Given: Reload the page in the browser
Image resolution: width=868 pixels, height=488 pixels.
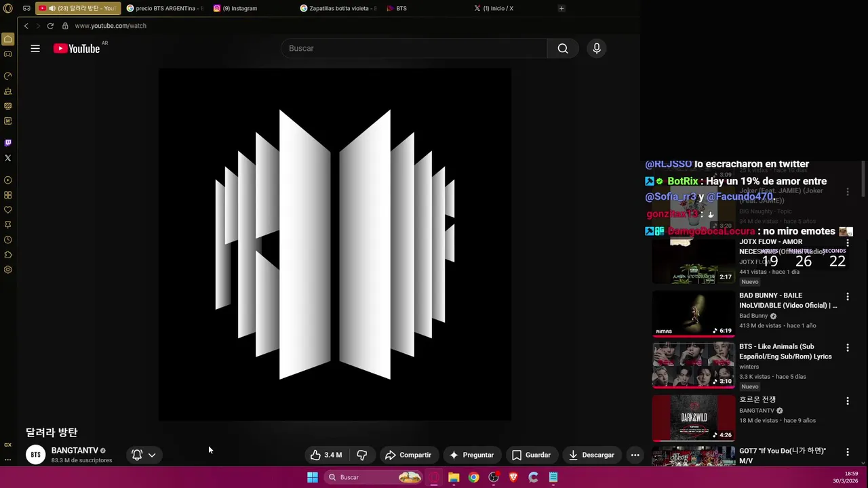Looking at the screenshot, I should (50, 26).
